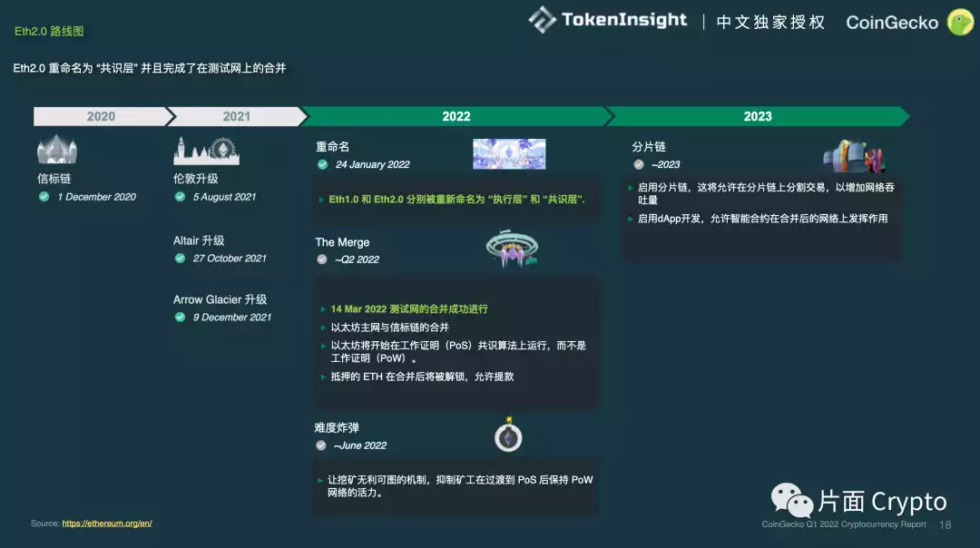Viewport: 980px width, 548px height.
Task: Select the 2023 timeline segment
Action: pos(757,116)
